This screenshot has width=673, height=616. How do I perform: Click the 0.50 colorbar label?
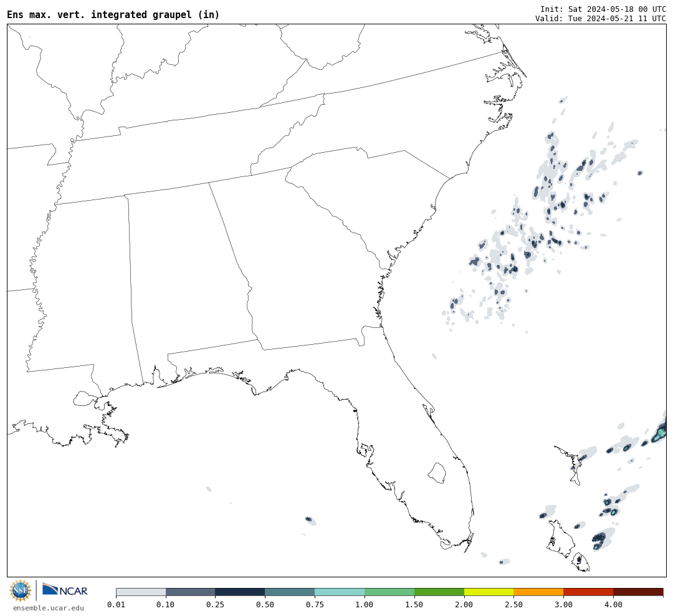(x=265, y=605)
